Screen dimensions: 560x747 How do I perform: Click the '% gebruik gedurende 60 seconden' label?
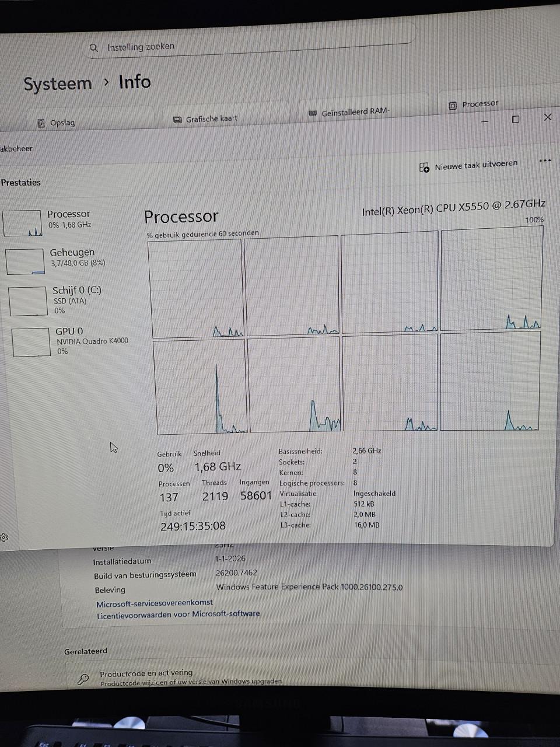203,234
